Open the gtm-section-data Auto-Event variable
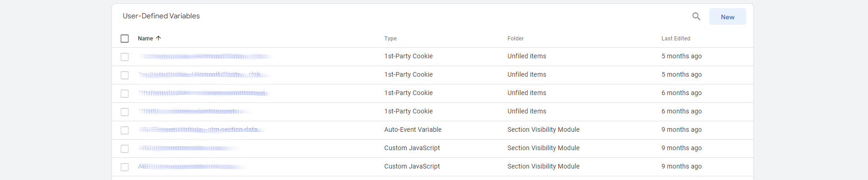This screenshot has height=180, width=868. [x=202, y=129]
